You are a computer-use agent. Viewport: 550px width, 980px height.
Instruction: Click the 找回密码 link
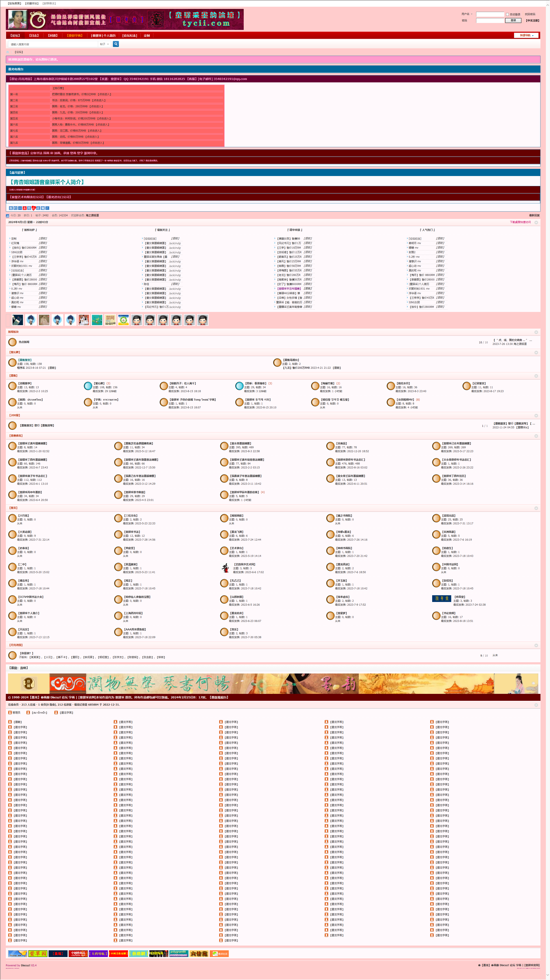(530, 15)
